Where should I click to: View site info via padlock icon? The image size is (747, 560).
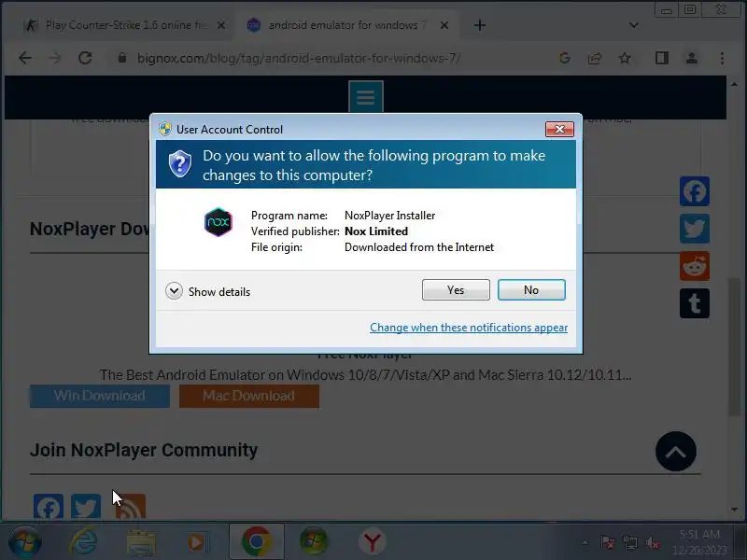122,58
